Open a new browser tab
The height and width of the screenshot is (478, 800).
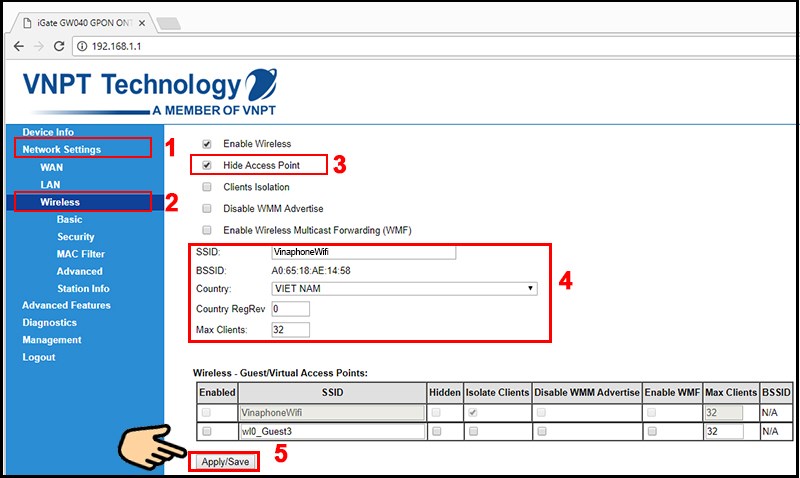pos(168,23)
